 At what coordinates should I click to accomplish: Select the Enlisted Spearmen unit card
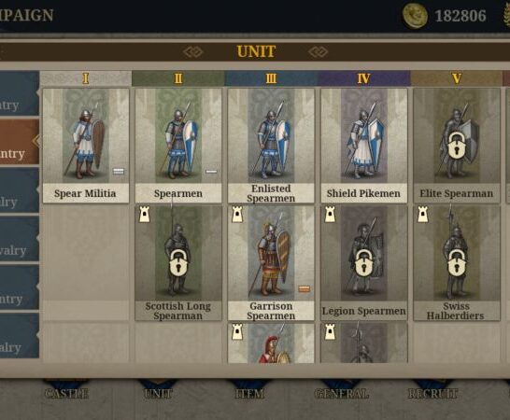271,146
